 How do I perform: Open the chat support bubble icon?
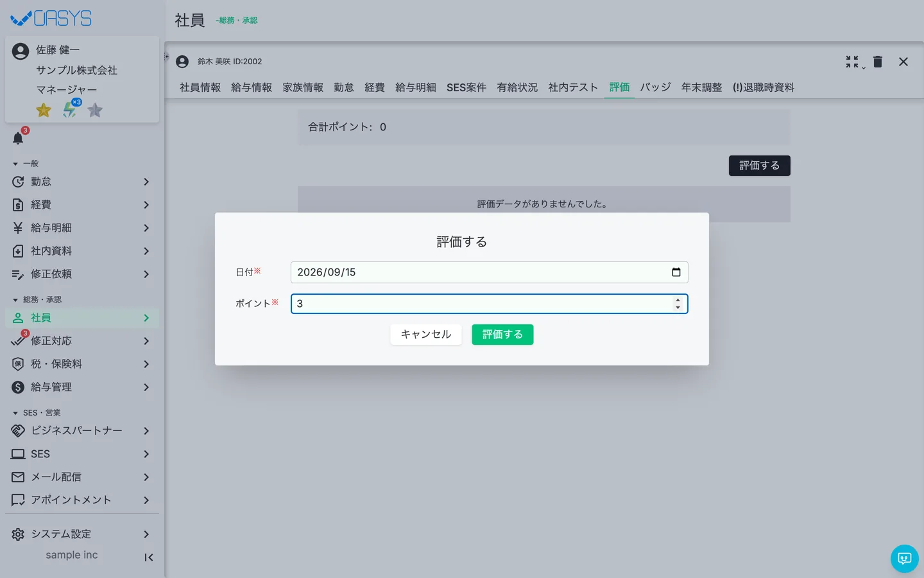pos(905,559)
